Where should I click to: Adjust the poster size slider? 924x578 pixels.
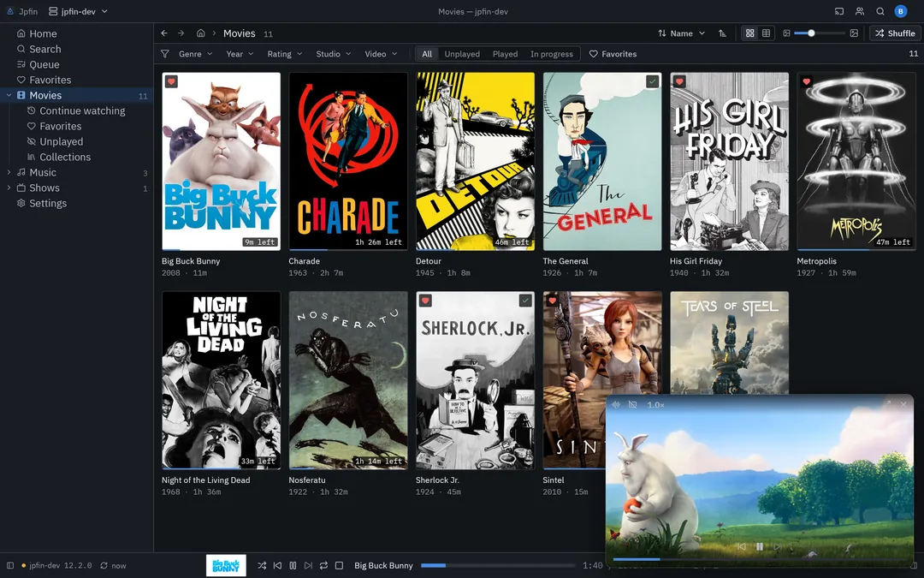[820, 33]
